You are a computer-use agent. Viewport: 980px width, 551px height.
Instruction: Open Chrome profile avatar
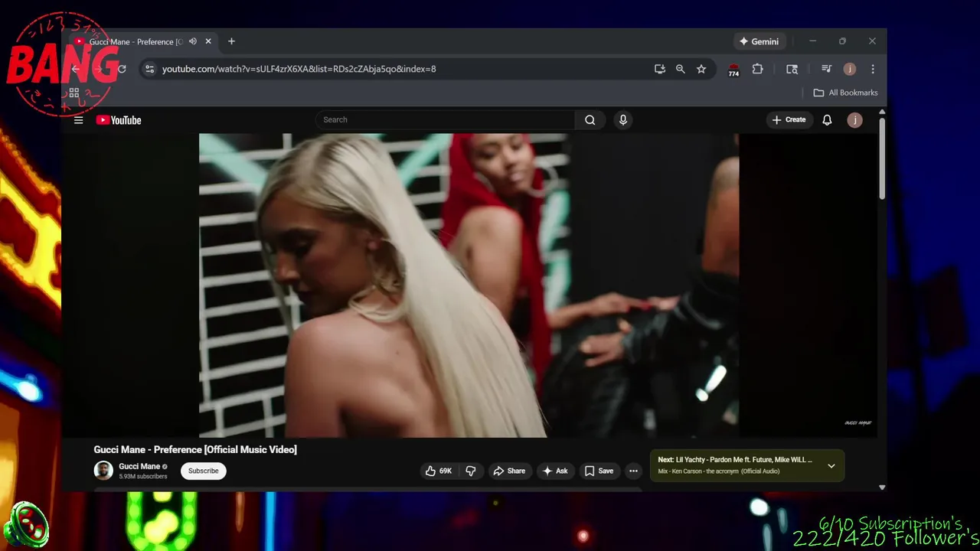pyautogui.click(x=849, y=69)
